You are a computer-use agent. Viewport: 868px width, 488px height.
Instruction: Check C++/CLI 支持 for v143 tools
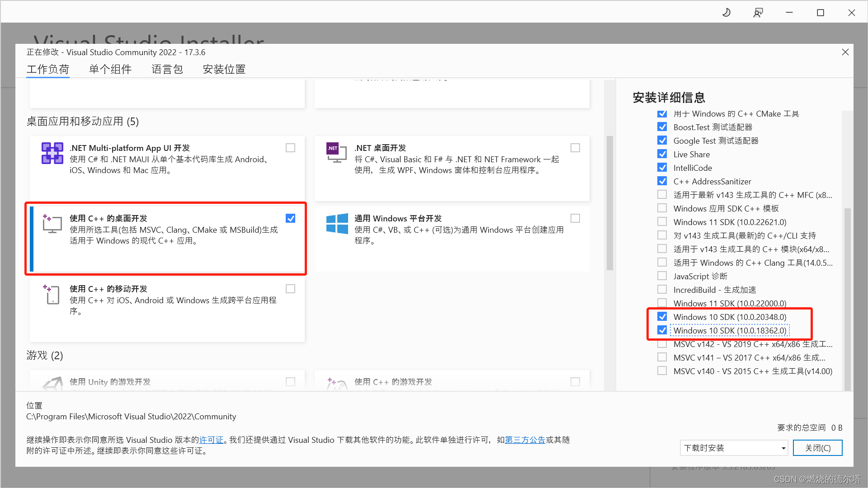point(662,235)
